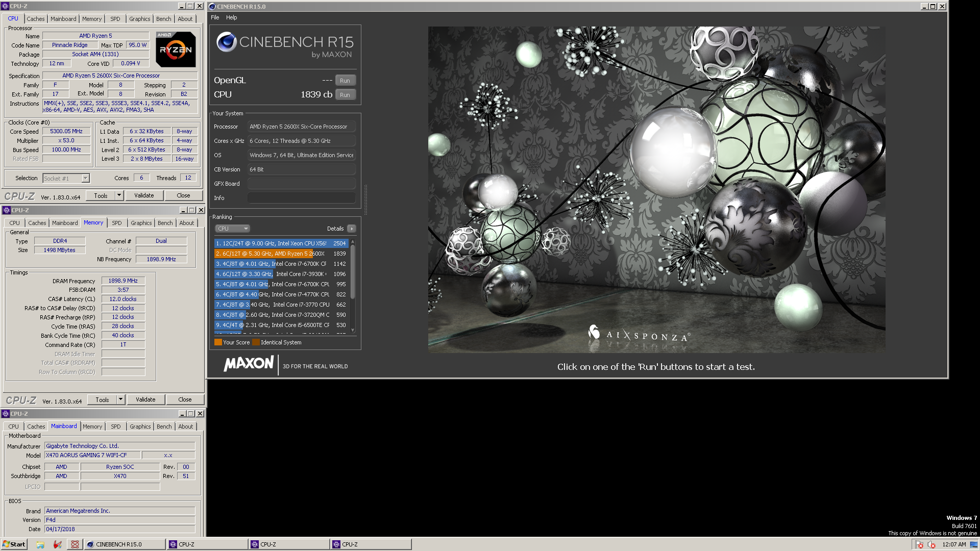Expand the Tools arrow in the CPU-Z window showing the Memory tab

pyautogui.click(x=121, y=399)
